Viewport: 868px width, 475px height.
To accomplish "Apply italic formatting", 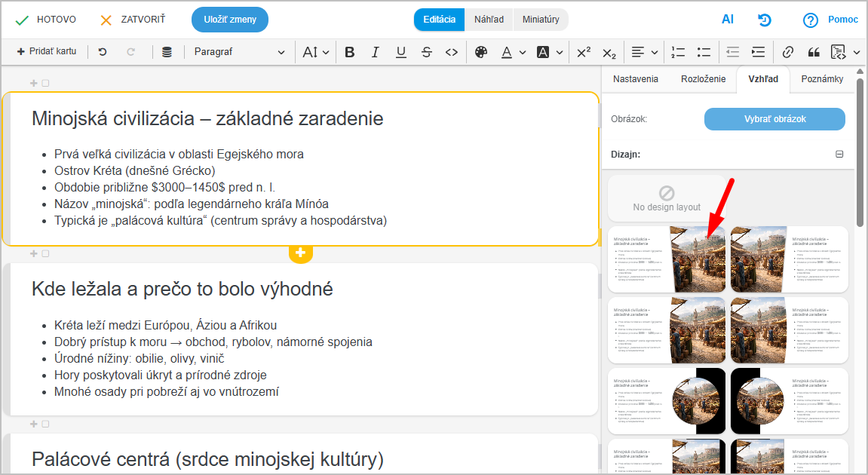I will (x=375, y=52).
